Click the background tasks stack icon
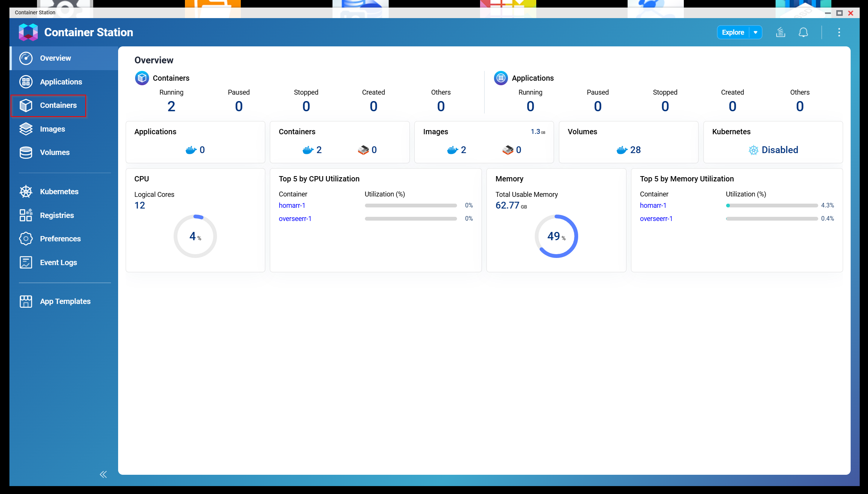The image size is (868, 494). [x=780, y=32]
